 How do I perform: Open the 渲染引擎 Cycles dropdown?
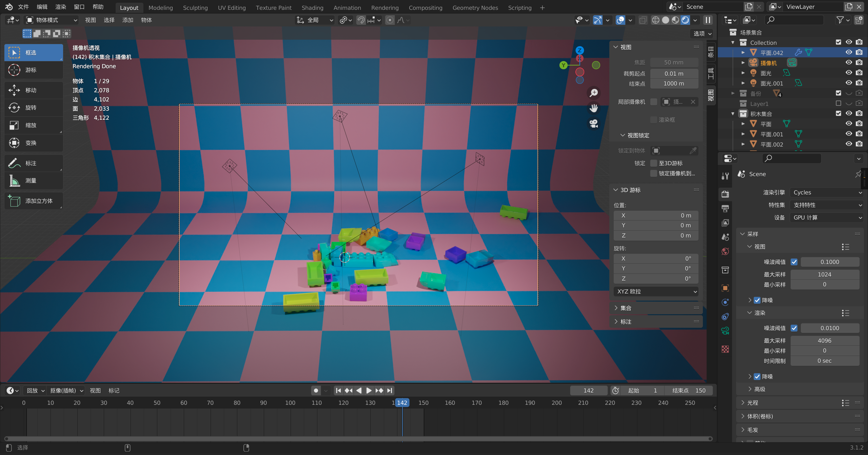[827, 192]
